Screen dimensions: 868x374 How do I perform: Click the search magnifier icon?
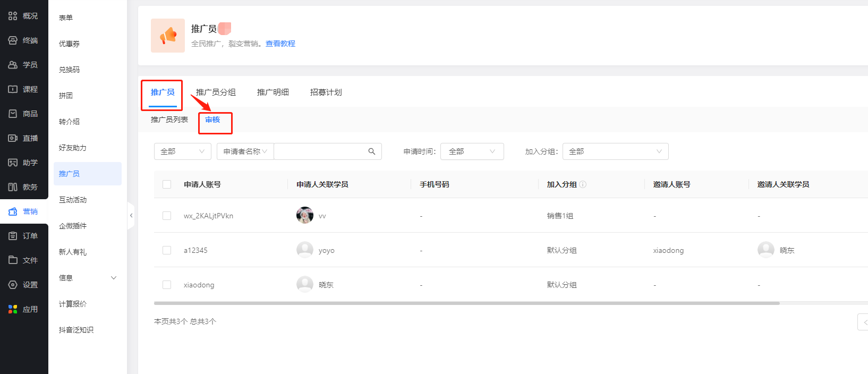pos(372,151)
